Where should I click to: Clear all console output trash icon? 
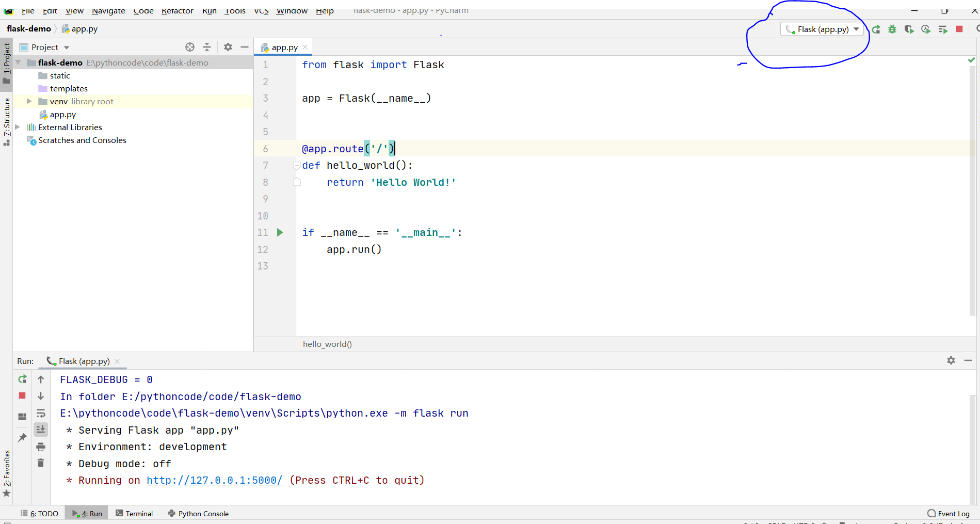pyautogui.click(x=41, y=463)
